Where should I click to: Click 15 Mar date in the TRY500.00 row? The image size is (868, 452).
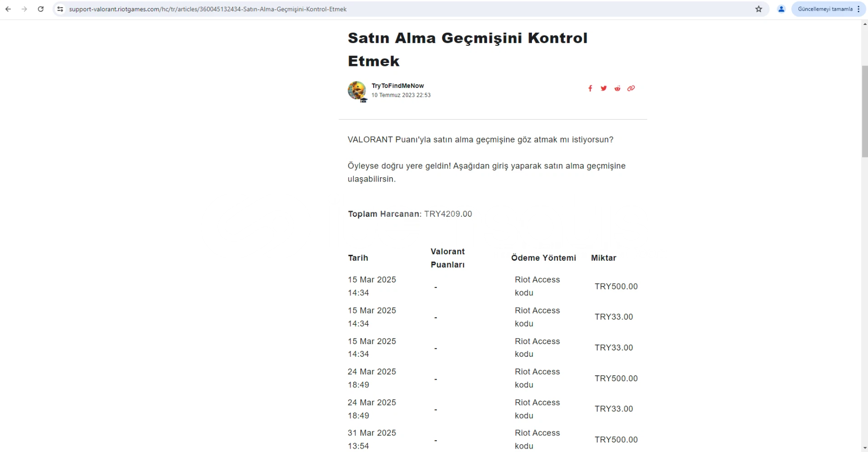tap(372, 286)
